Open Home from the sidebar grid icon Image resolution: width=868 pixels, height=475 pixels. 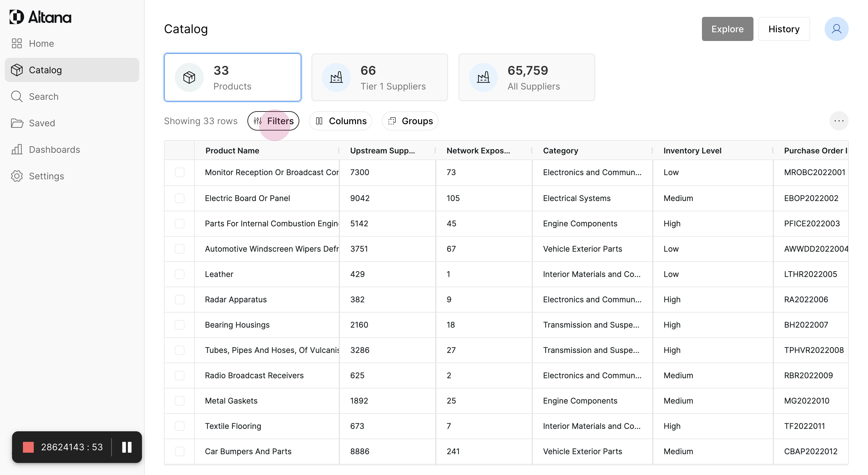point(17,43)
